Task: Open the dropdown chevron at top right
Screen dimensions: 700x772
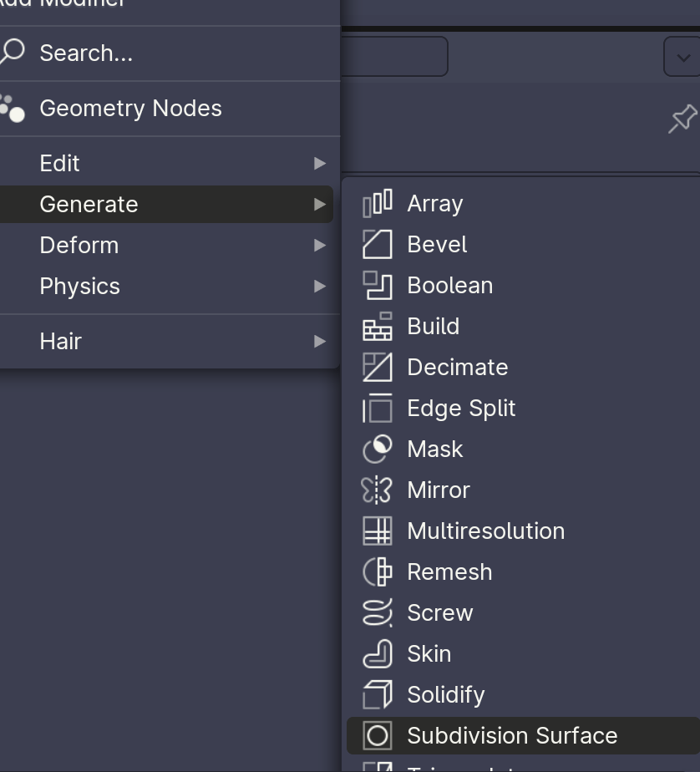Action: point(682,58)
